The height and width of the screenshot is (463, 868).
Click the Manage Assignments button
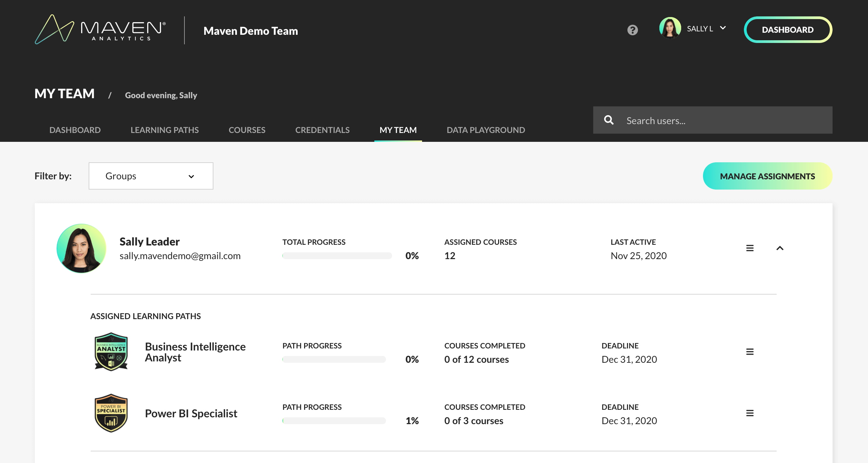pos(767,176)
